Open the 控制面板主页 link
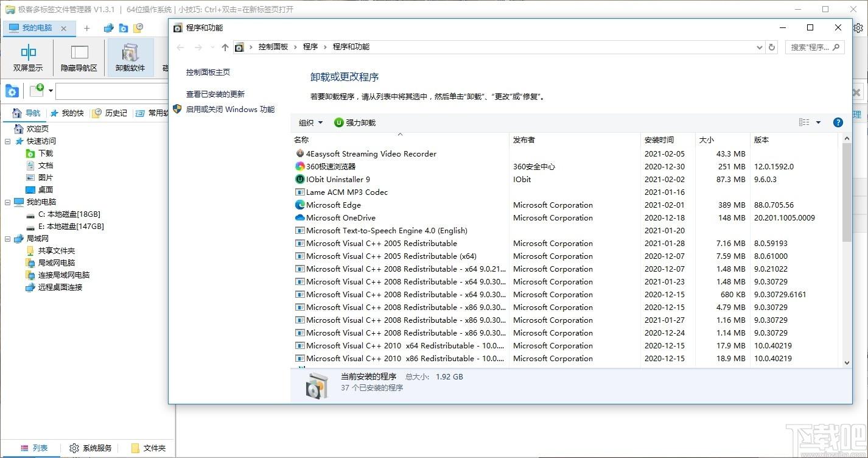Viewport: 868px width, 458px height. pyautogui.click(x=208, y=72)
